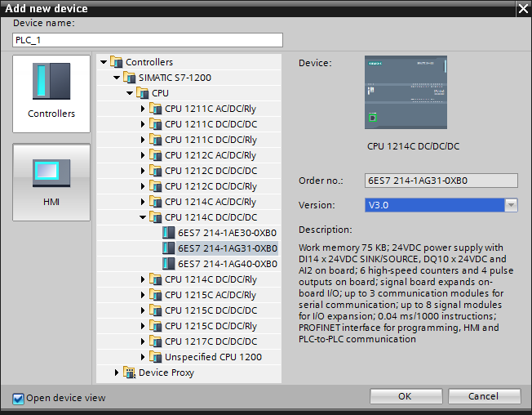Expand CPU 1212C DC/DC/Rly
532x415 pixels.
pyautogui.click(x=143, y=186)
